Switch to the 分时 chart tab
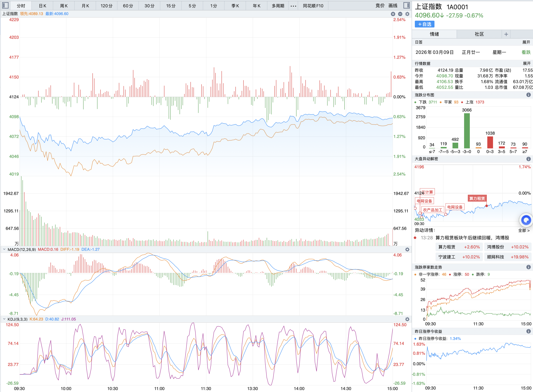Screen dimensions: 533x392 [x=21, y=6]
